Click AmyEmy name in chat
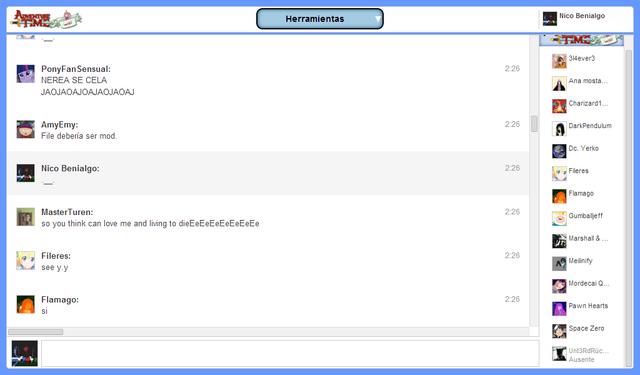 pyautogui.click(x=59, y=125)
